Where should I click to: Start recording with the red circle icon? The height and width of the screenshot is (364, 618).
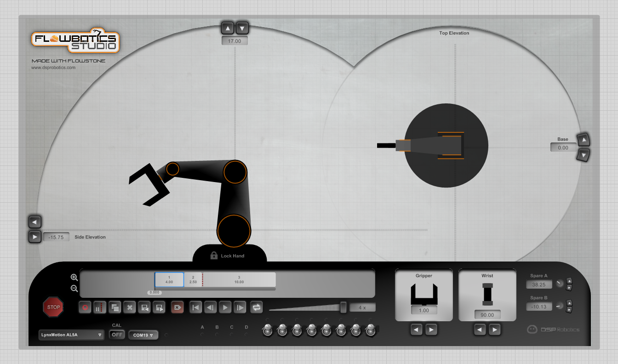tap(85, 307)
